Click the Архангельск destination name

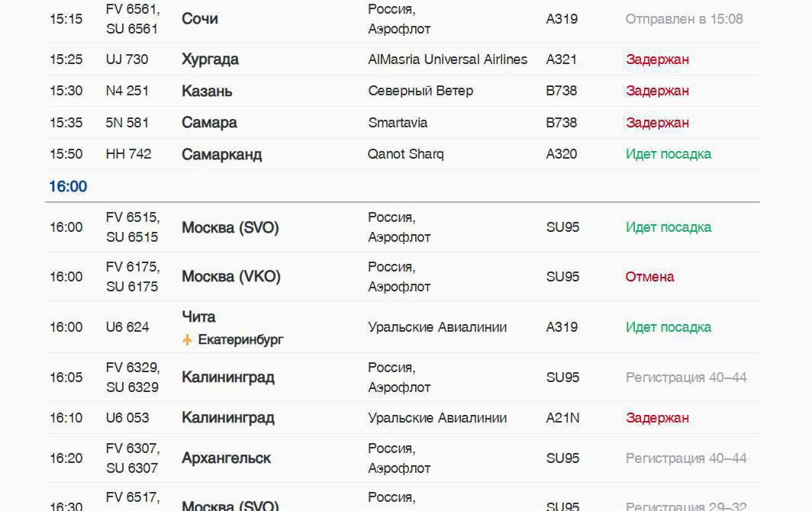tap(226, 458)
